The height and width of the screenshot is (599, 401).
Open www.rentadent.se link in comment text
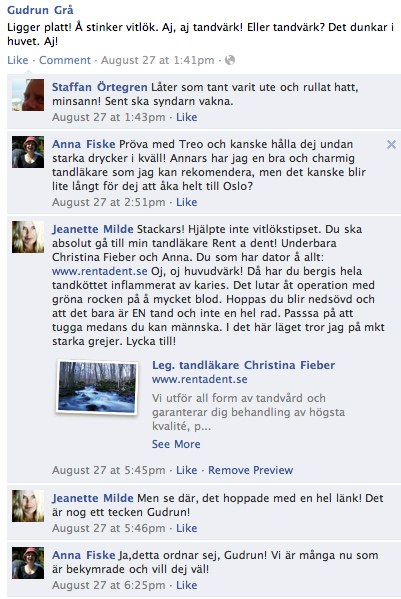click(x=100, y=271)
